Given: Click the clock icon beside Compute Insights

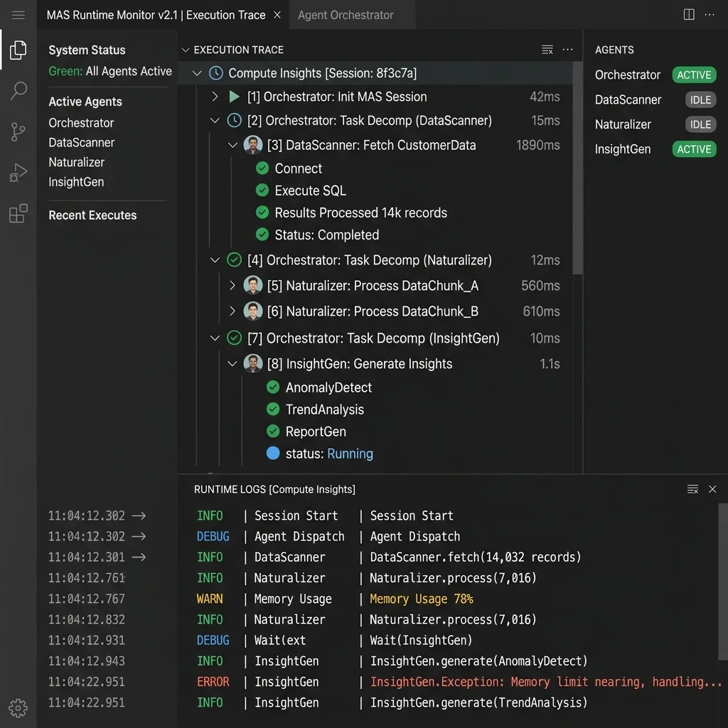Looking at the screenshot, I should 216,73.
